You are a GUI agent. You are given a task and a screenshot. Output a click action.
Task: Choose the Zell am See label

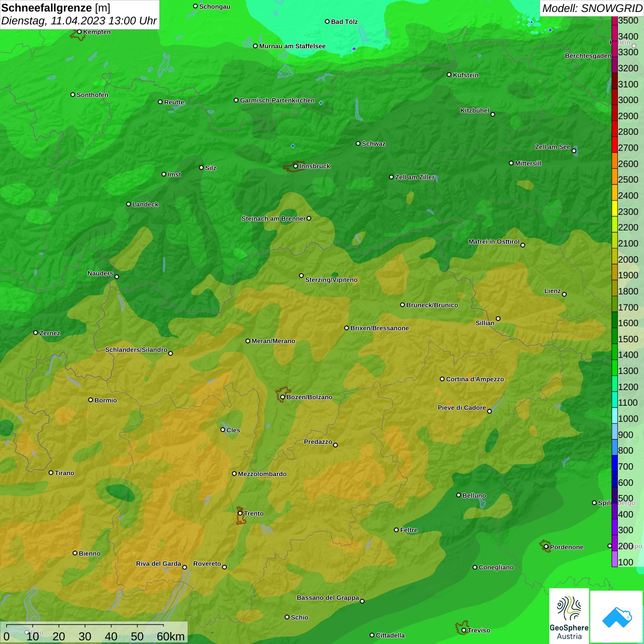(x=552, y=147)
